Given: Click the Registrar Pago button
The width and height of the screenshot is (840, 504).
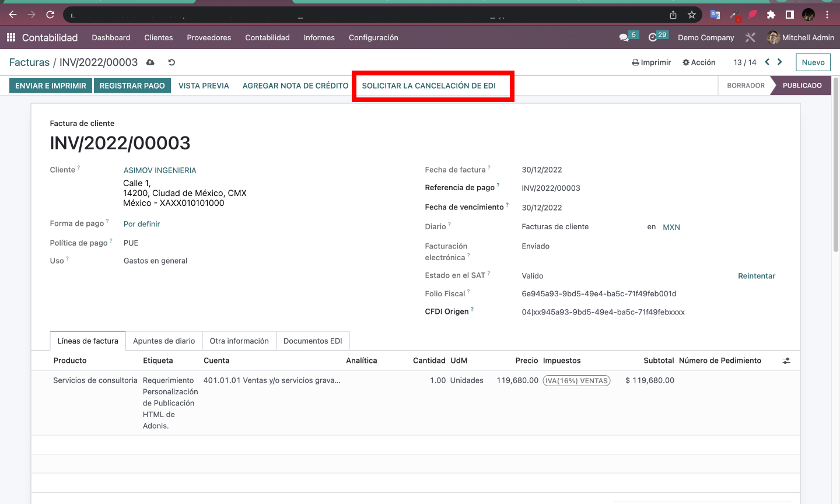Looking at the screenshot, I should click(x=132, y=86).
